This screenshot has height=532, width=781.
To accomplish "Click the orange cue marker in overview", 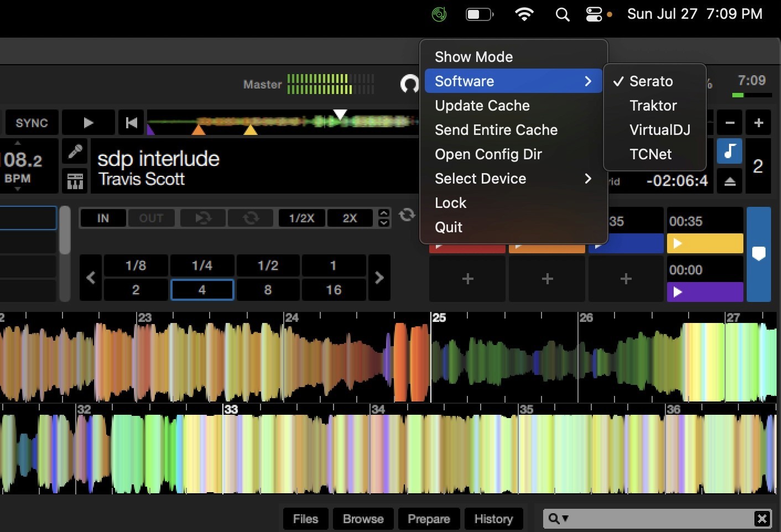I will pyautogui.click(x=199, y=130).
